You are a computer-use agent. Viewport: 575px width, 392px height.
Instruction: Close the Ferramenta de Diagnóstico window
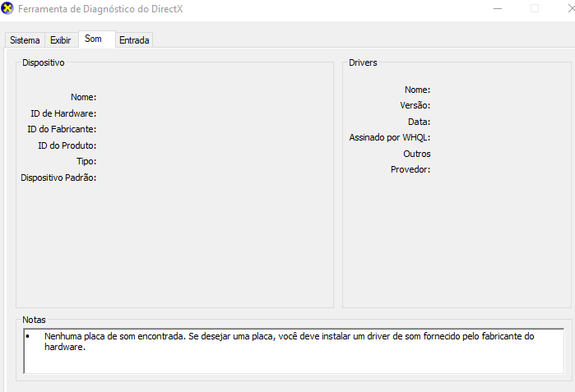pos(571,8)
